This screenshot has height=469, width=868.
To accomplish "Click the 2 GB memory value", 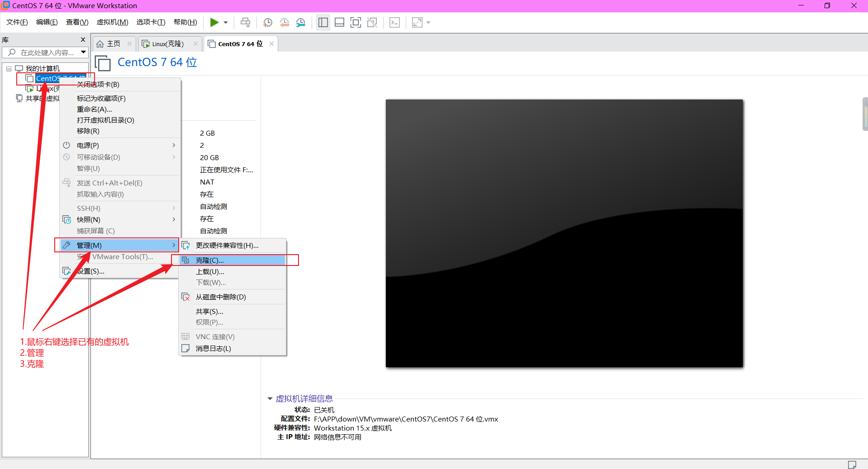I will (x=208, y=133).
